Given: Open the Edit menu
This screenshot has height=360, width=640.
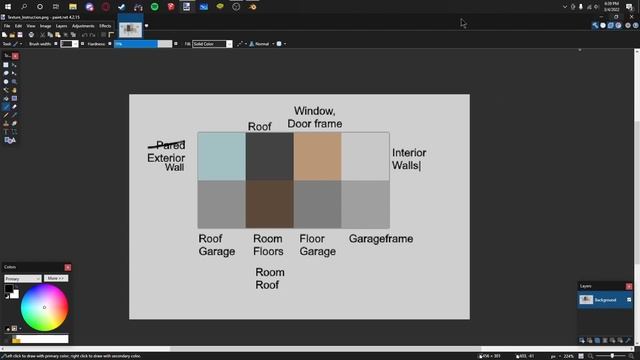Looking at the screenshot, I should [18, 26].
